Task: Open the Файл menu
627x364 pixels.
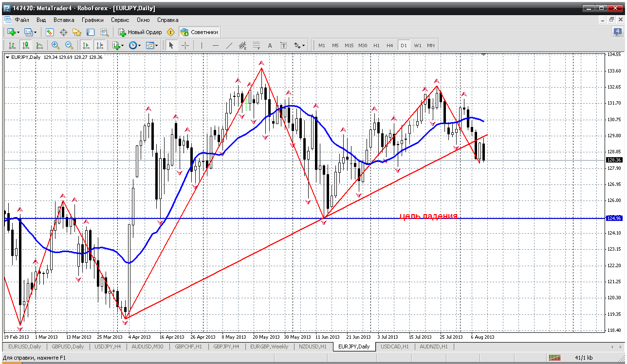Action: 22,20
